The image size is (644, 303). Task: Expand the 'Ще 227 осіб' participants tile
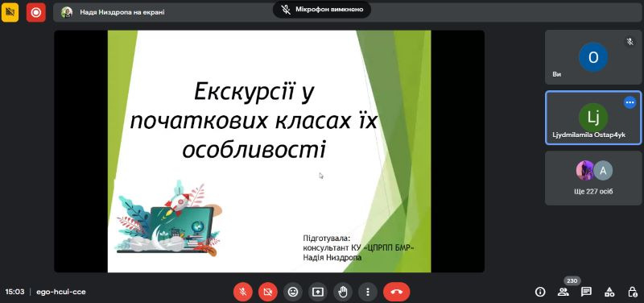pos(593,178)
